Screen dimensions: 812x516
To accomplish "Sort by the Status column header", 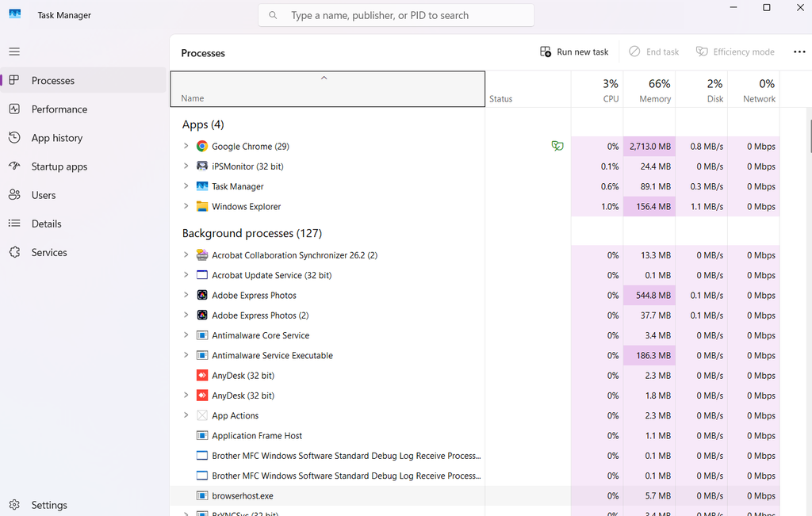I will [528, 89].
